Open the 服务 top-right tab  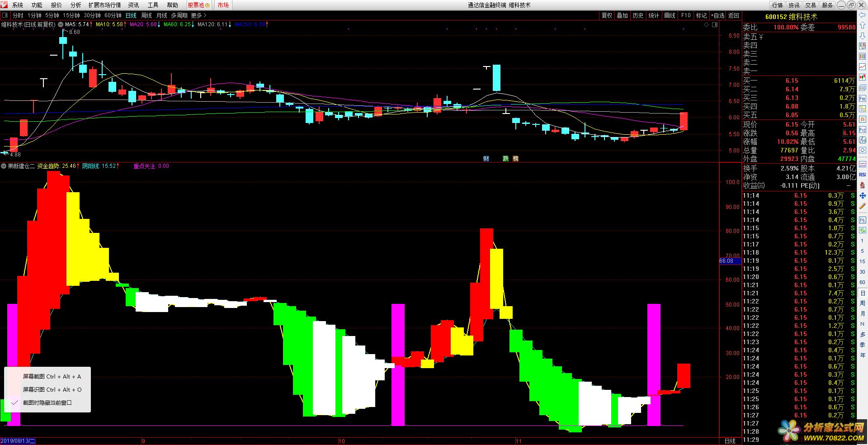click(827, 5)
